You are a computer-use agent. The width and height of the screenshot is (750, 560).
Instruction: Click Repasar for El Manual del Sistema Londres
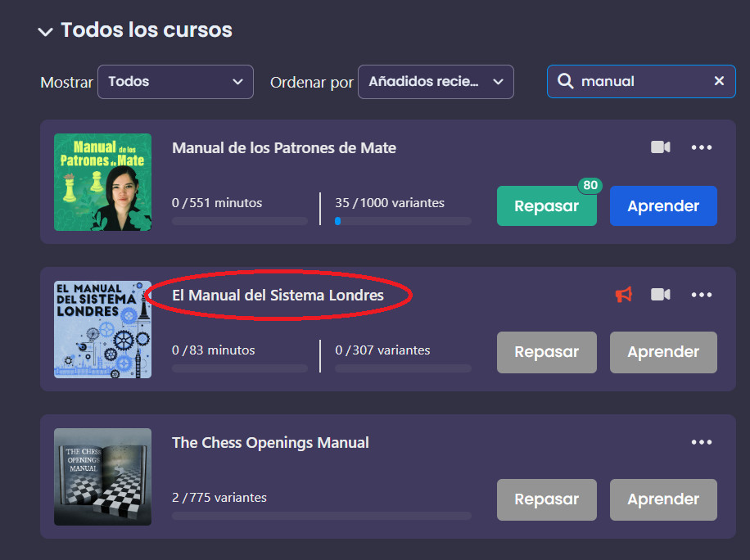tap(546, 352)
